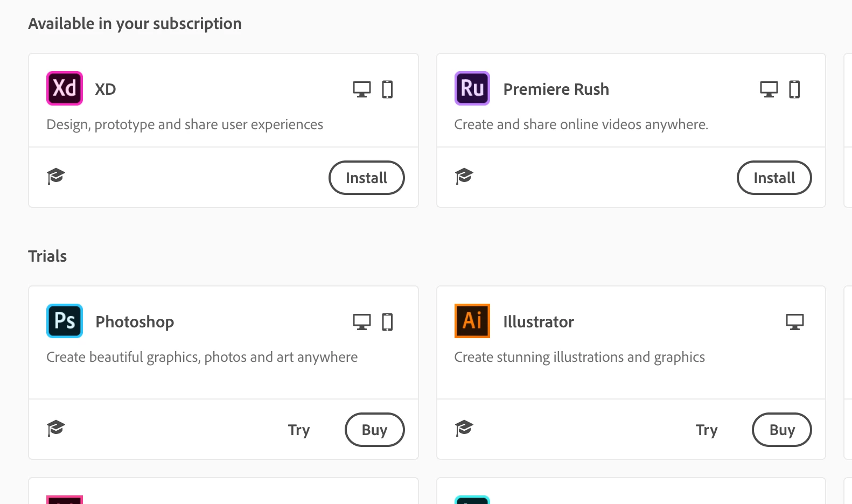Install Premiere Rush
Screen dimensions: 852x504
click(774, 178)
